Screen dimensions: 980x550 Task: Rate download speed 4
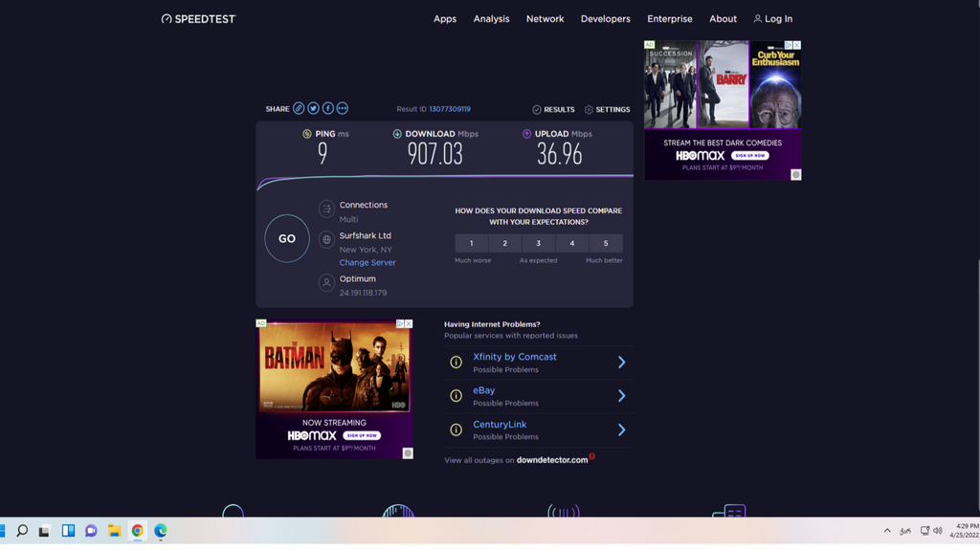[x=572, y=243]
